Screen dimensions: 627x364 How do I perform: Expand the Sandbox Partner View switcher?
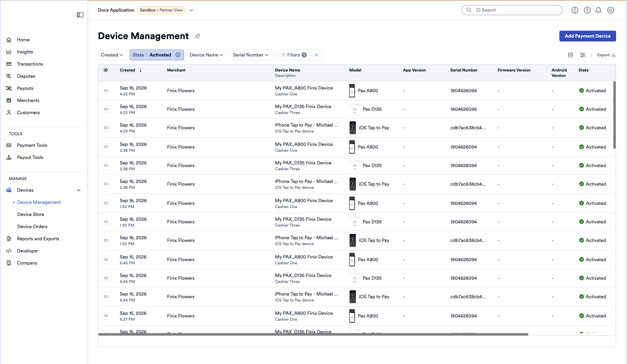coord(191,10)
